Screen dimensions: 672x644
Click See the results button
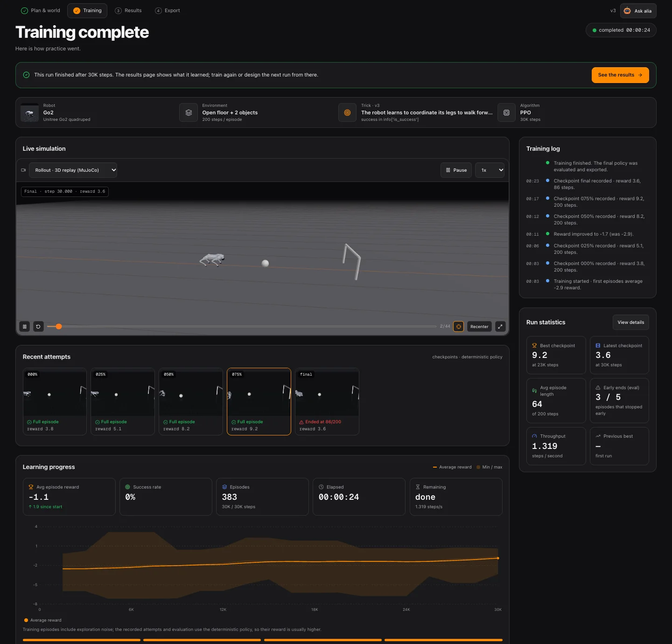(620, 75)
